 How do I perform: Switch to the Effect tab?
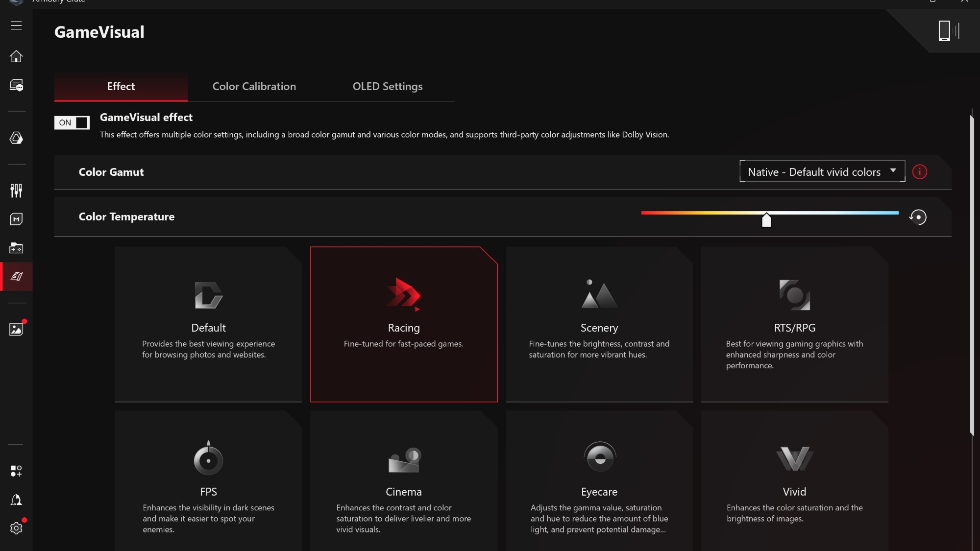(x=121, y=87)
